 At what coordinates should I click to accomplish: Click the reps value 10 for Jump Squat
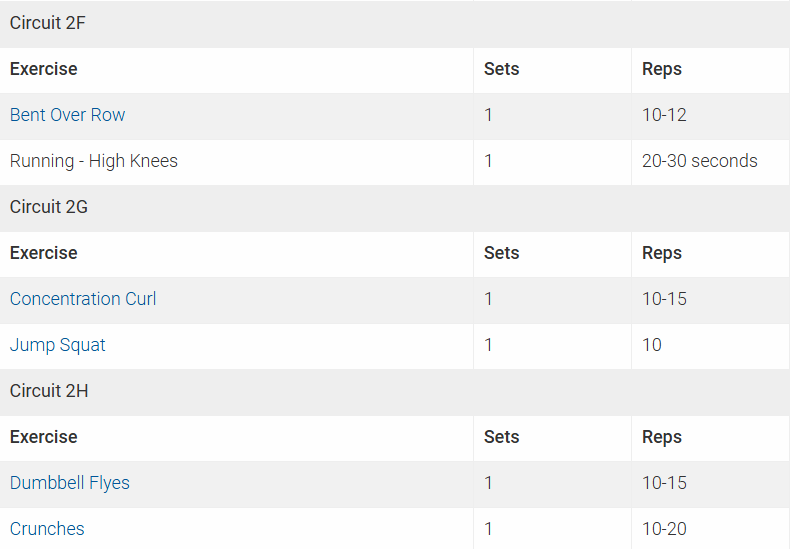coord(652,345)
